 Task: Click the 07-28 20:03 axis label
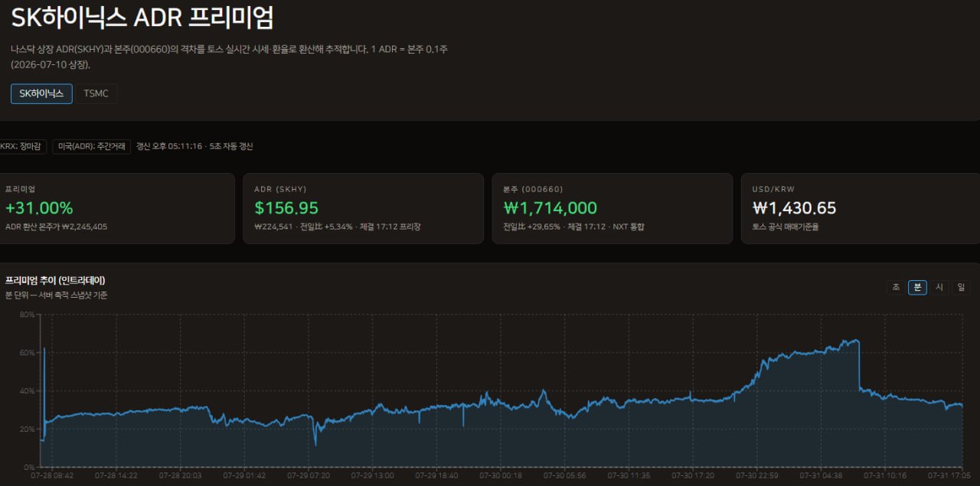181,475
